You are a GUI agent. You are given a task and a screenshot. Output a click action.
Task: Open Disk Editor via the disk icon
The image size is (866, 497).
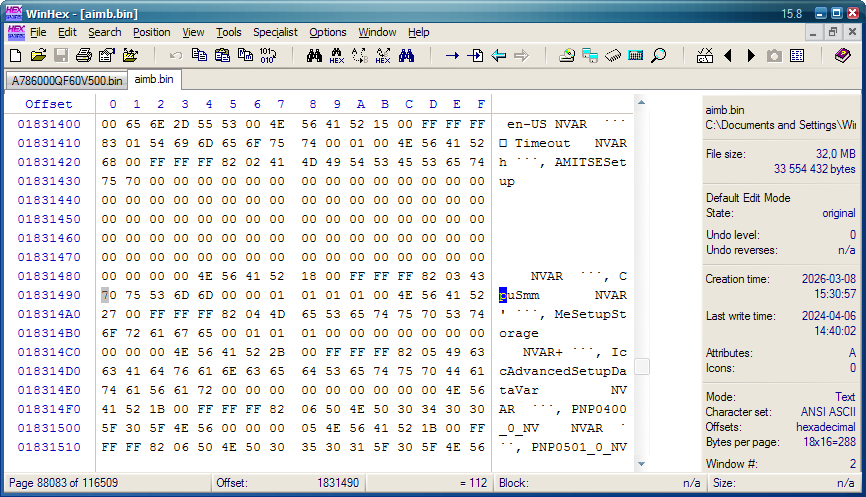click(x=567, y=55)
